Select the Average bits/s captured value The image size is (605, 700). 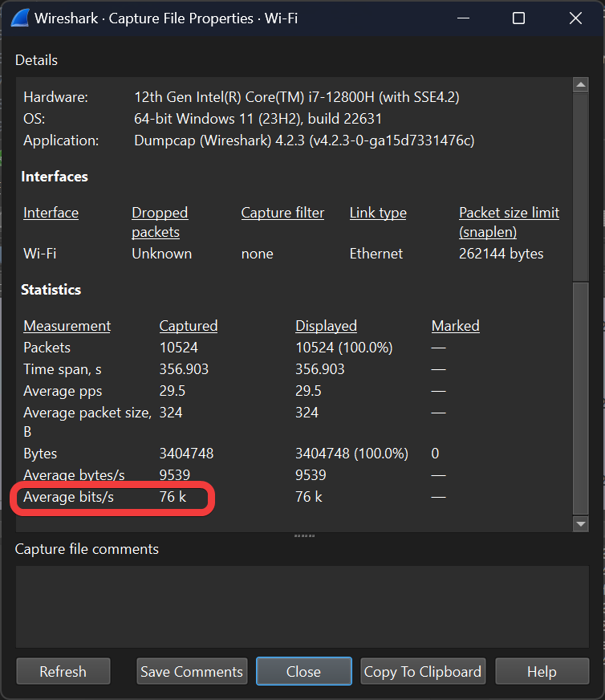(173, 497)
